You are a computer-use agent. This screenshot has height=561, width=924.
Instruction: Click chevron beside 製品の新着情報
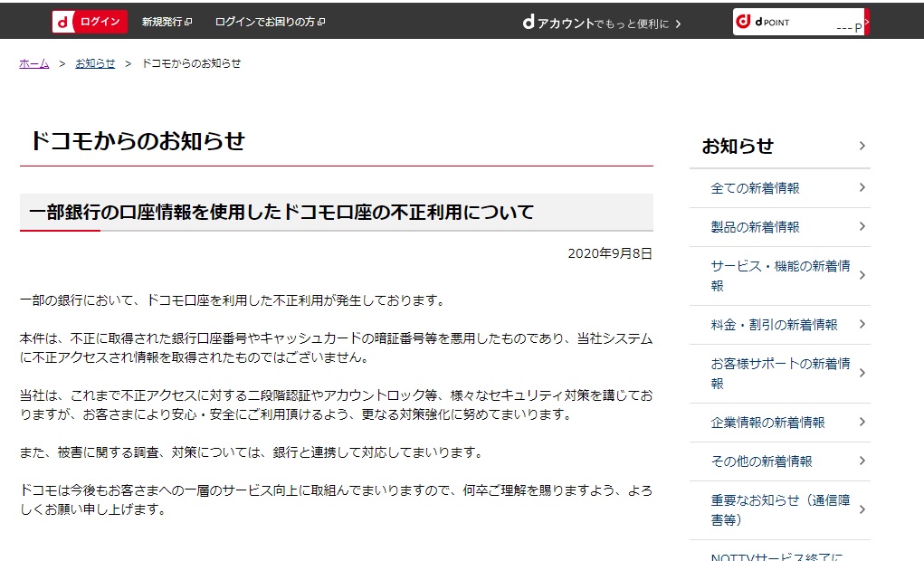click(862, 226)
